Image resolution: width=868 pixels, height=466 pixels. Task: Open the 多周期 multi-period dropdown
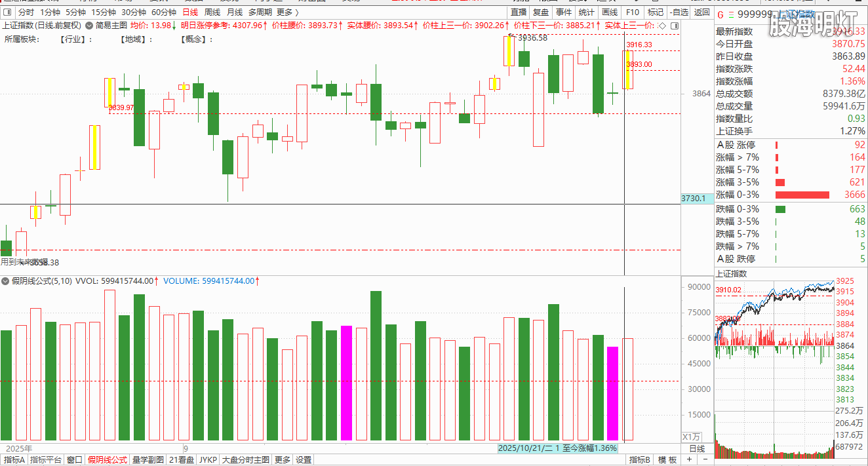click(x=260, y=12)
